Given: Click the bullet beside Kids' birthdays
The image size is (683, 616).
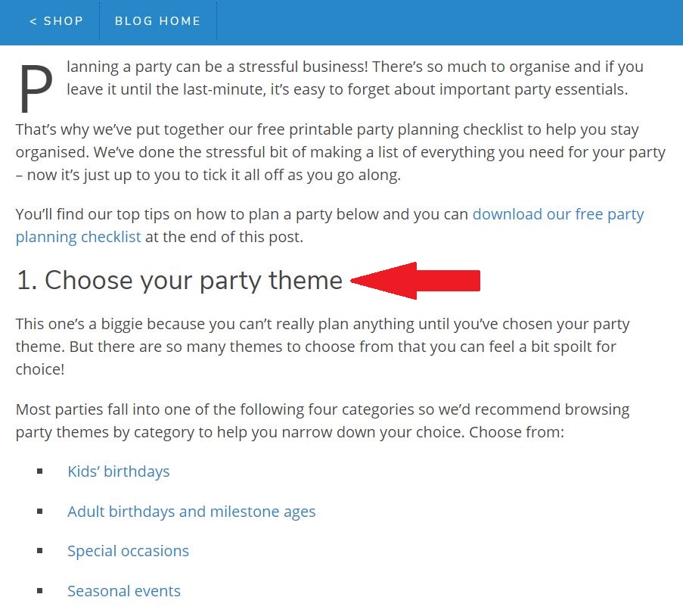Looking at the screenshot, I should point(39,471).
